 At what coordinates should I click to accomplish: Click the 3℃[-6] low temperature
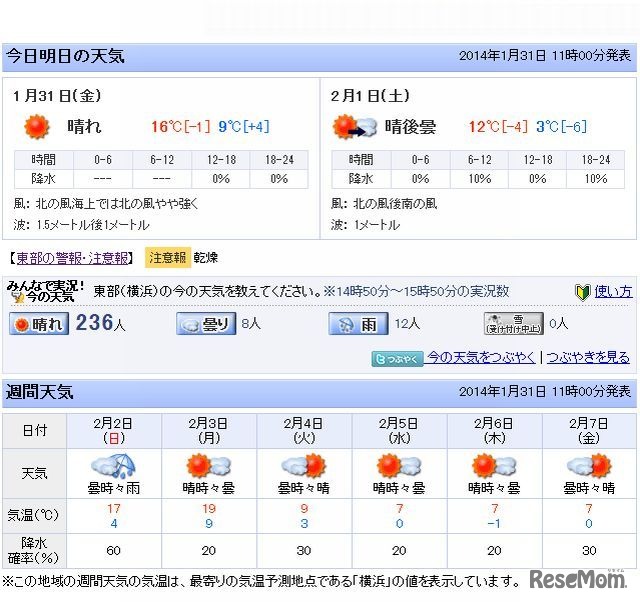561,127
